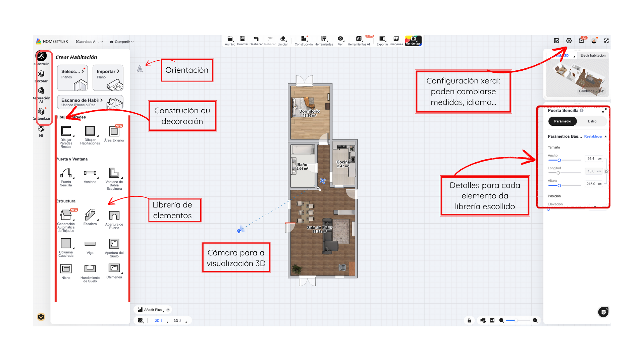
Task: Open the Renderizar camera button
Action: pos(413,40)
